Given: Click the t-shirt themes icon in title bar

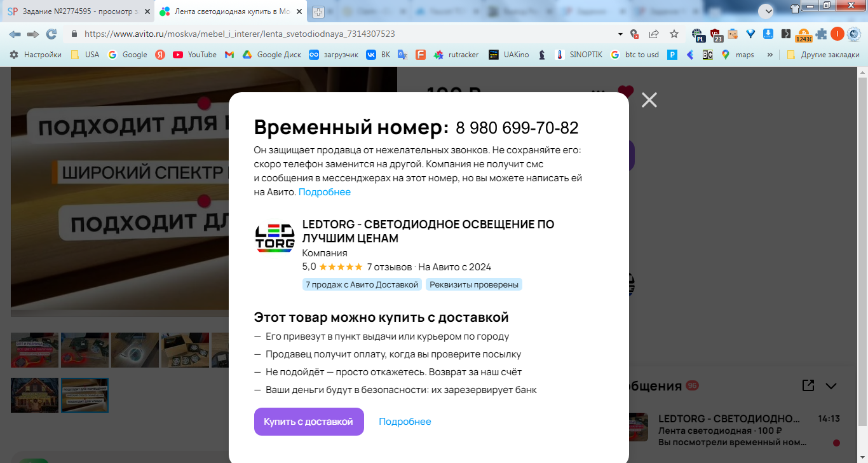Looking at the screenshot, I should (795, 8).
